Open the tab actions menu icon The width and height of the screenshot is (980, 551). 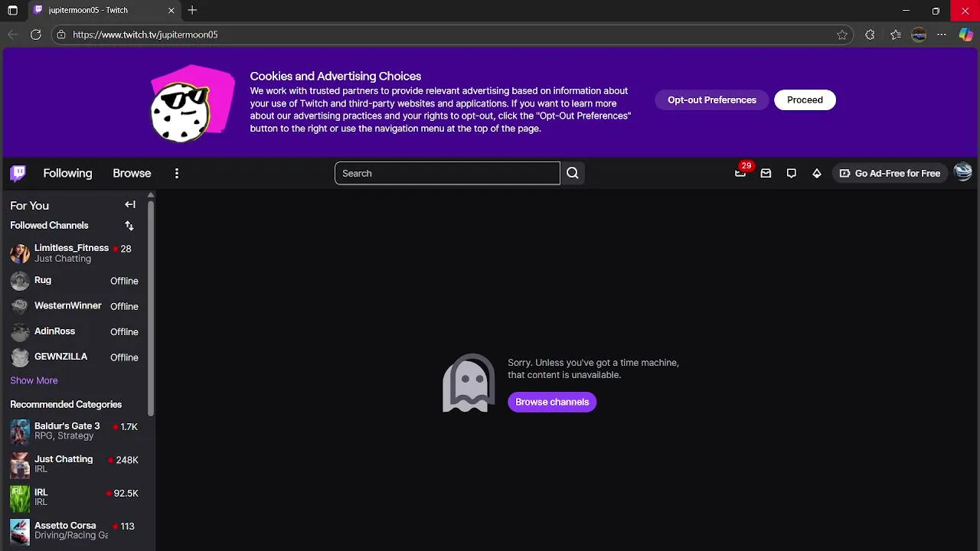pos(12,11)
